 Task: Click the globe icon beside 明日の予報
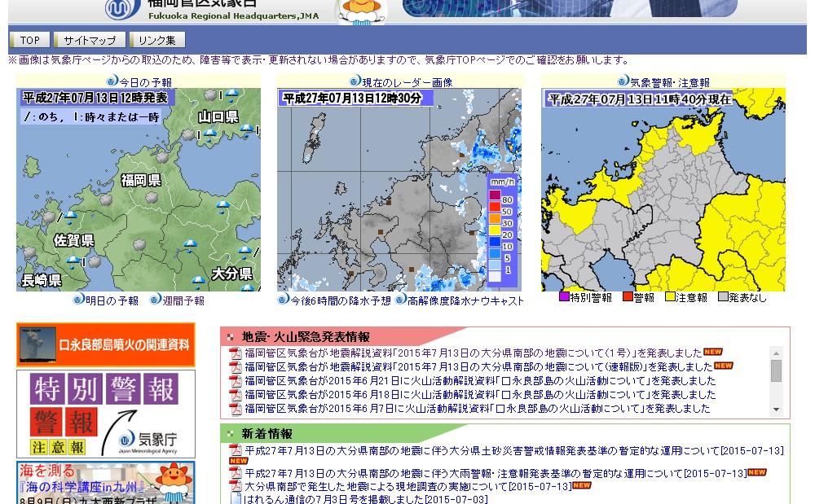[x=78, y=300]
